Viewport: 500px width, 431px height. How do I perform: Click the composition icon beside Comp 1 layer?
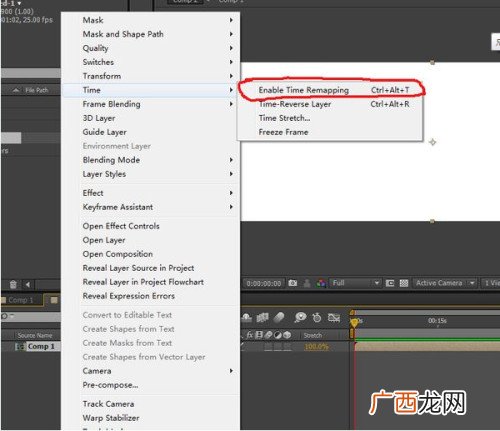(x=21, y=347)
